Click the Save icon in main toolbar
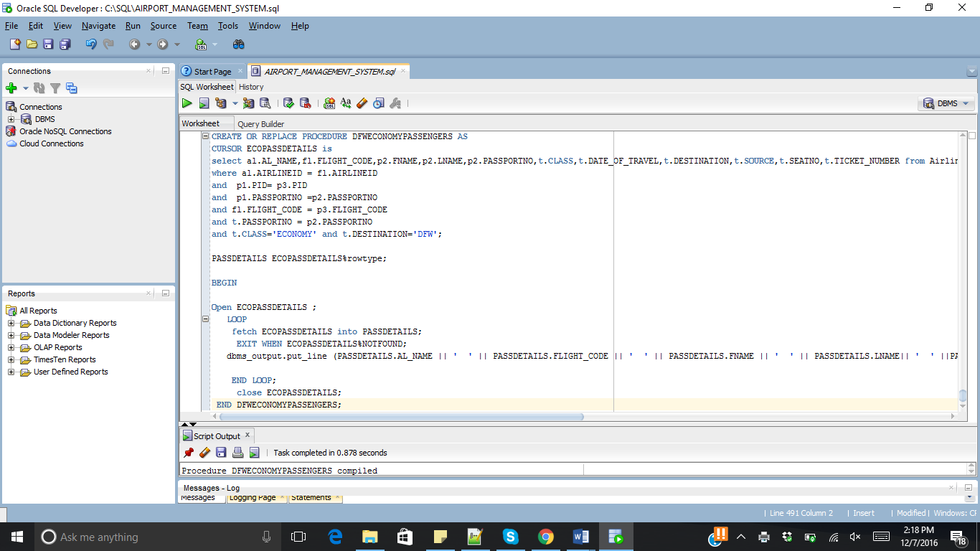 click(48, 44)
